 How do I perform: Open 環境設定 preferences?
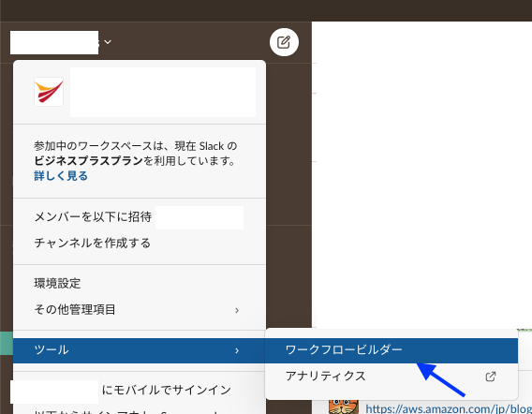point(140,284)
